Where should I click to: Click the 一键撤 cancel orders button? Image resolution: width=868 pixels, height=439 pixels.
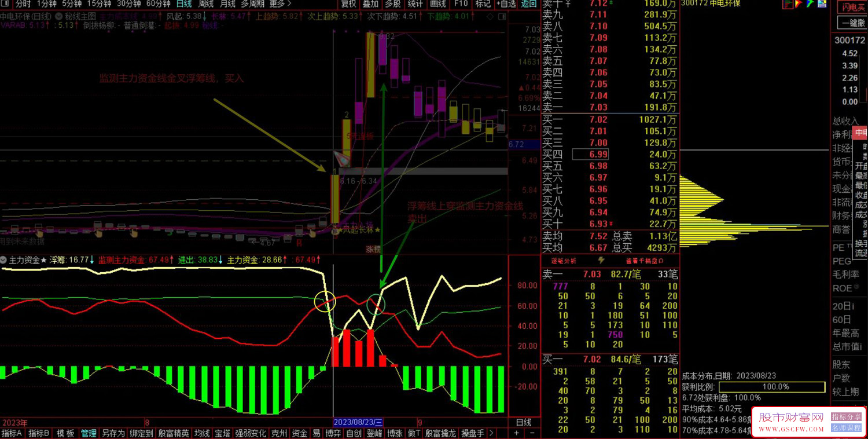852,23
